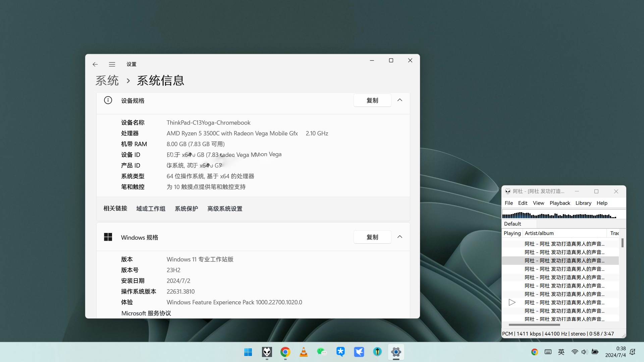The height and width of the screenshot is (362, 644).
Task: Open 域或工作组 related link
Action: (x=151, y=208)
